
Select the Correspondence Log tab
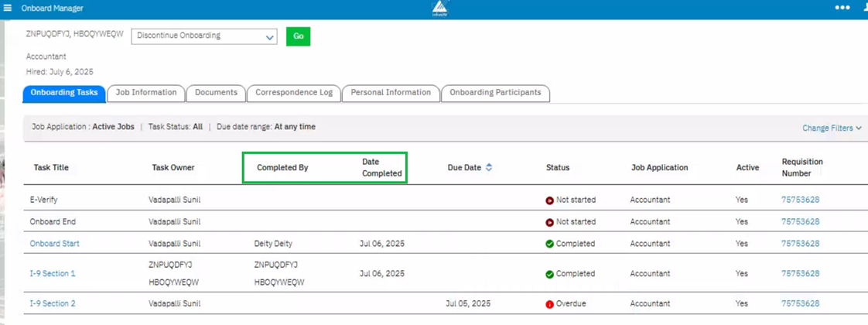[x=294, y=93]
